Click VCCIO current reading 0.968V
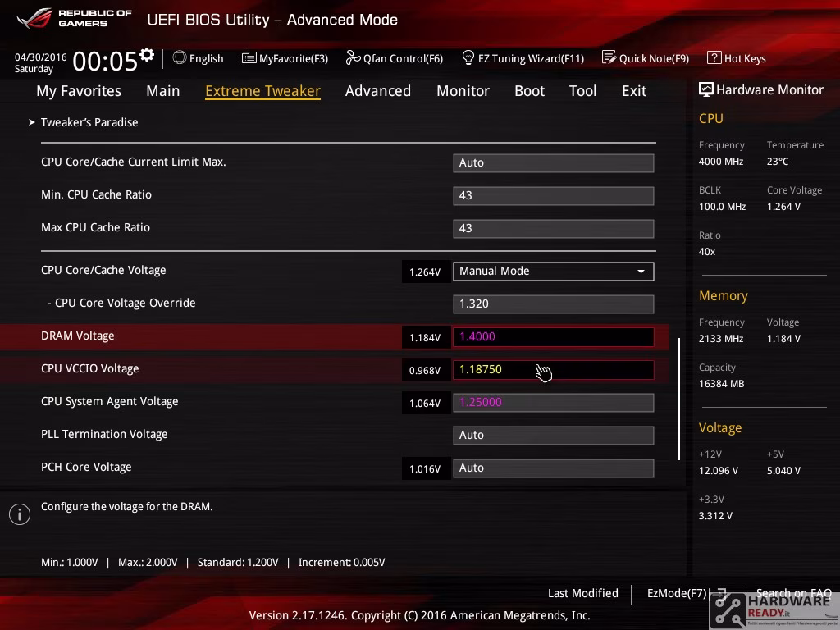The width and height of the screenshot is (840, 630). pos(425,370)
